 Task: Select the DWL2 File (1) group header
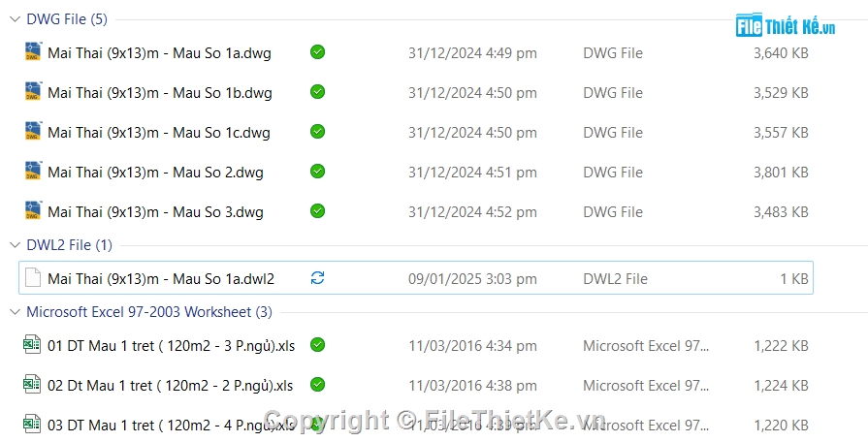69,245
